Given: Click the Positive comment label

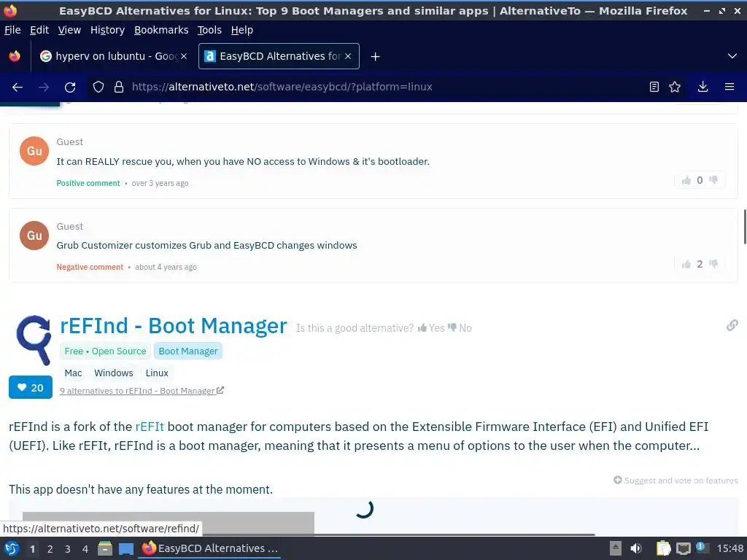Looking at the screenshot, I should click(88, 183).
